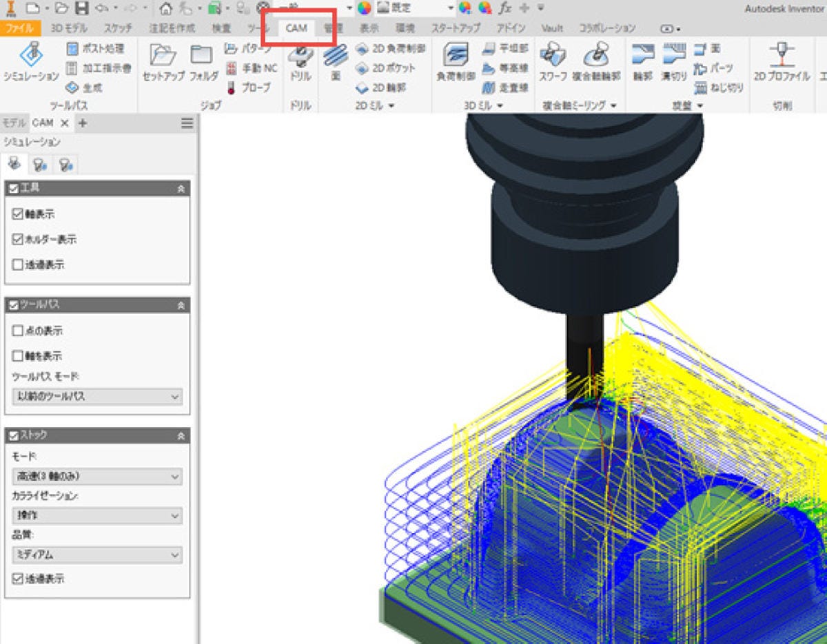The width and height of the screenshot is (827, 644).
Task: Enable the 点の表示 checkbox
Action: coord(18,331)
